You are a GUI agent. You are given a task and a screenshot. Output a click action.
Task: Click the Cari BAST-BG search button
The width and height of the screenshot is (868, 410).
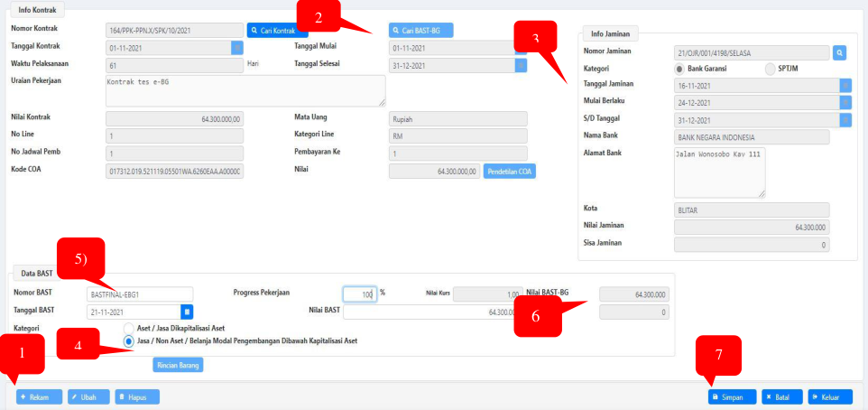[420, 31]
